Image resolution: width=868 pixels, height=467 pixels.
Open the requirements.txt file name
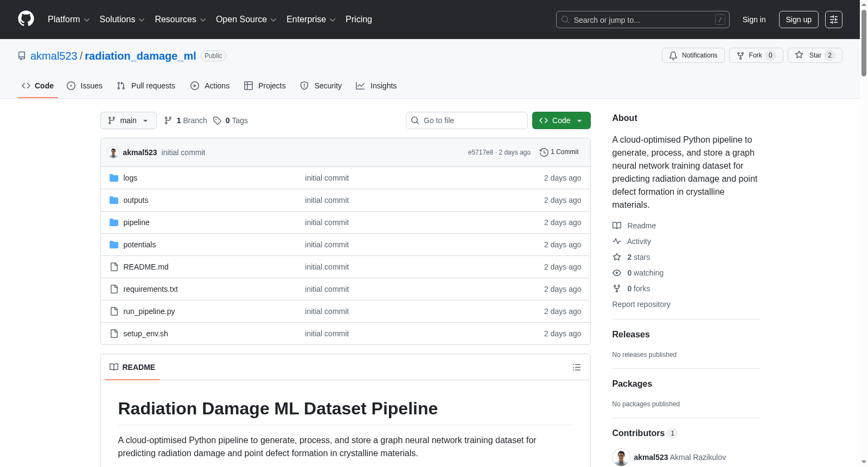151,289
